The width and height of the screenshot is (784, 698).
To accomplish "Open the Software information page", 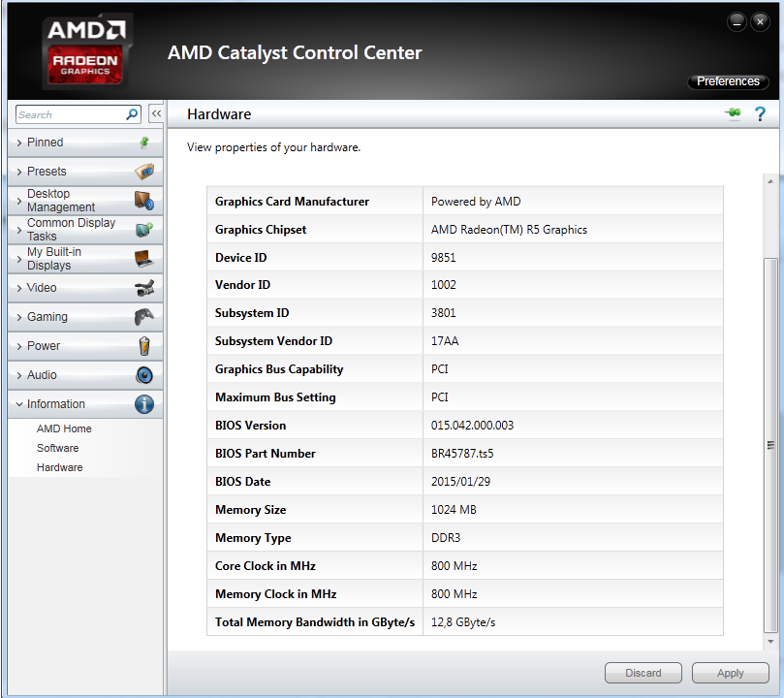I will point(57,448).
